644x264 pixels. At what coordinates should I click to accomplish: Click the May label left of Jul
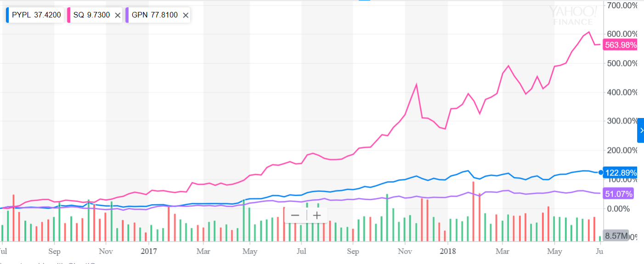point(249,251)
